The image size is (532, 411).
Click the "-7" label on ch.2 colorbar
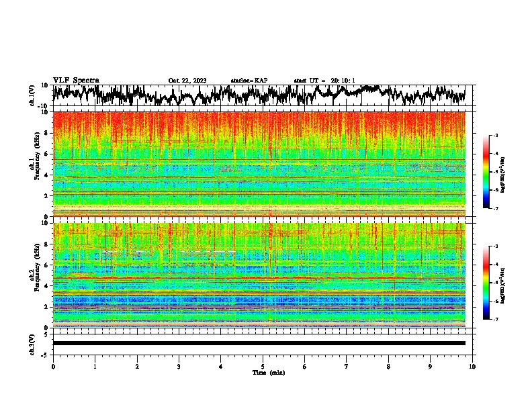tap(496, 319)
